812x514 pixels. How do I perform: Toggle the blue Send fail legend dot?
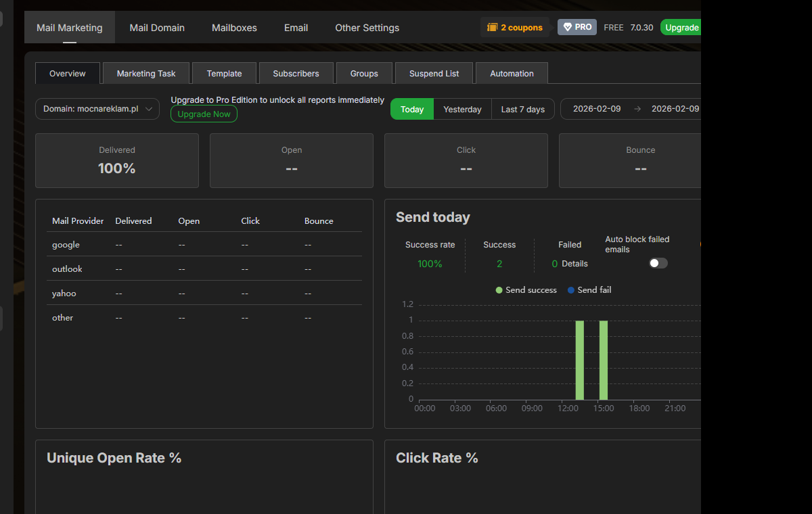click(571, 290)
